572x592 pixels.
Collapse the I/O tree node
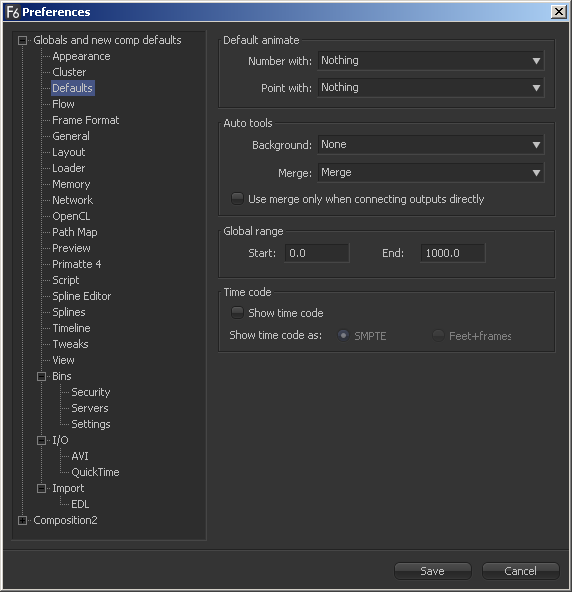(42, 440)
